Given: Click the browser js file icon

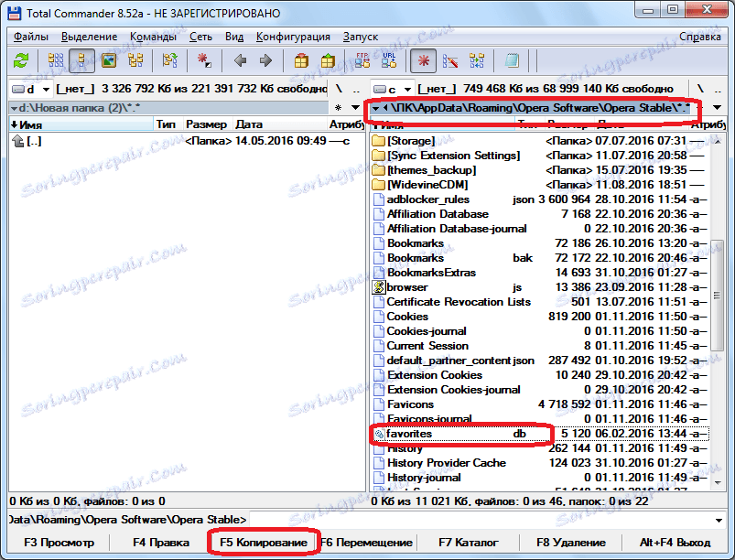Looking at the screenshot, I should pyautogui.click(x=378, y=287).
